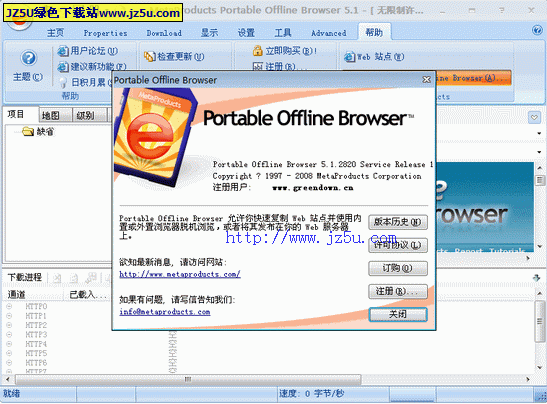Click the 许可协议 button
Screen dimensions: 547x404
[x=398, y=245]
